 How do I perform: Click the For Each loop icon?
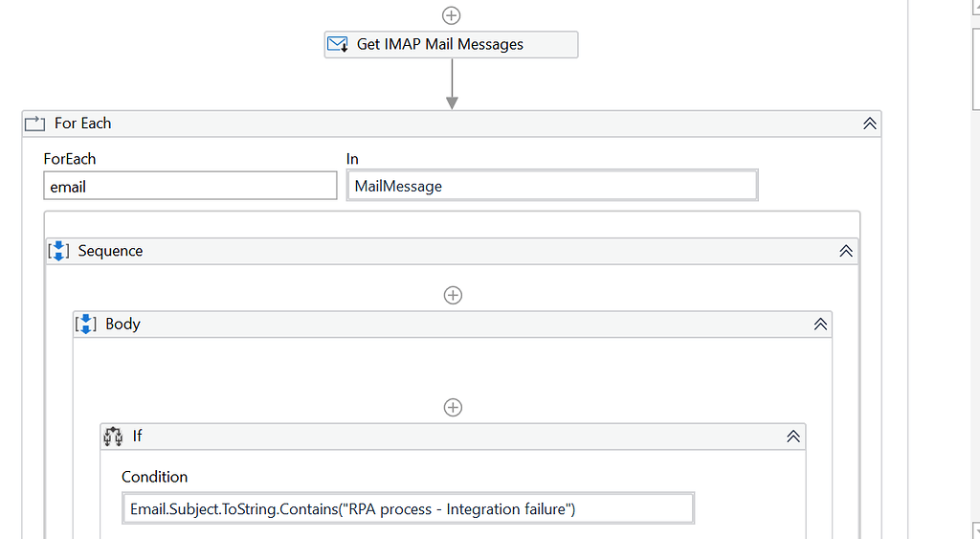point(34,124)
